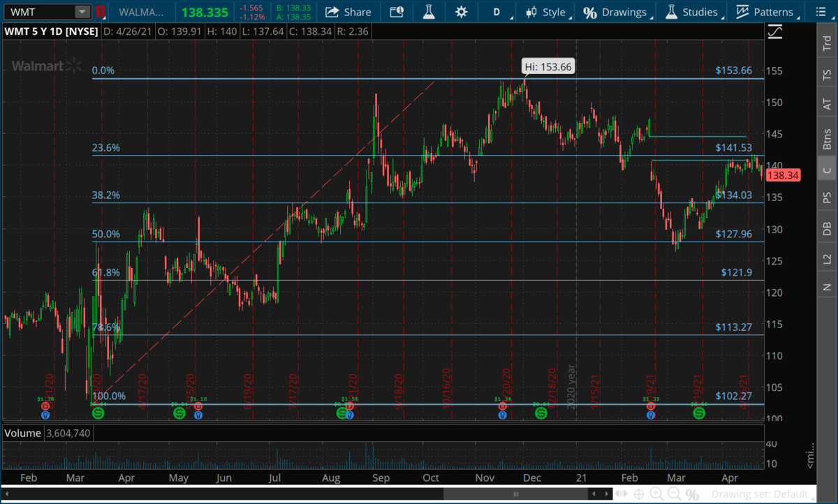Viewport: 838px width, 504px height.
Task: Click the zoom out magnifier
Action: [x=675, y=494]
